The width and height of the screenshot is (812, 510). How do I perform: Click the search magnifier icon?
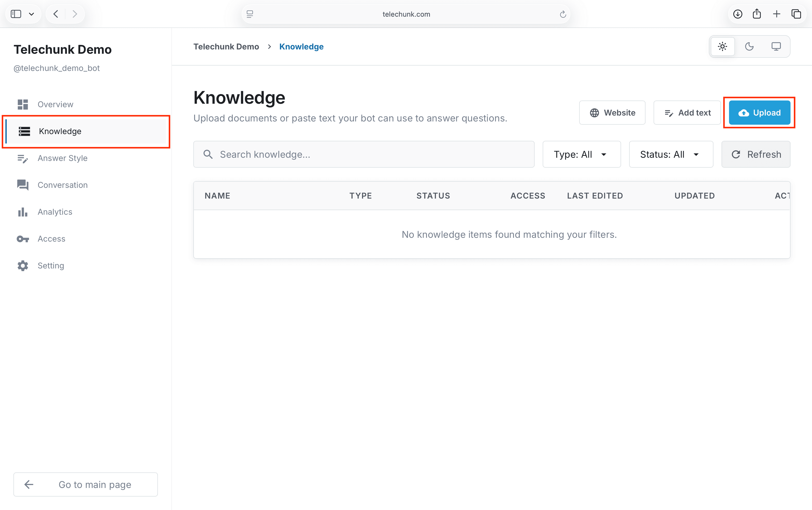click(x=208, y=154)
